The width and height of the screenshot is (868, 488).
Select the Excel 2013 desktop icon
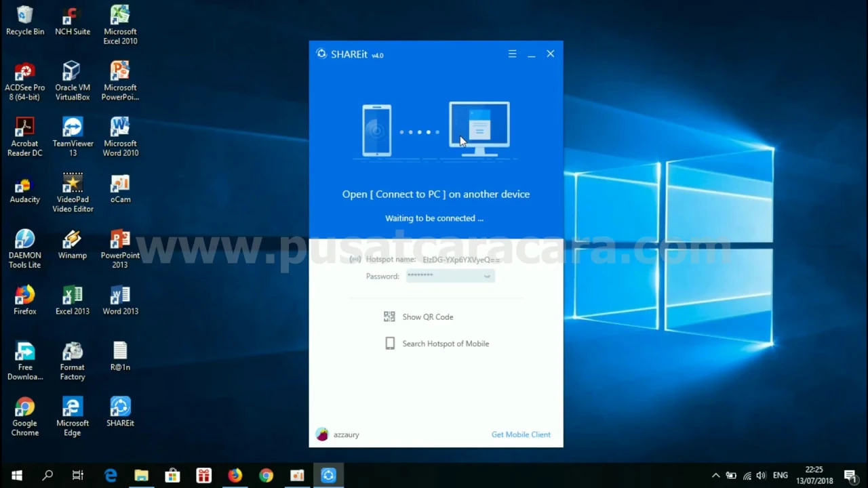(73, 301)
